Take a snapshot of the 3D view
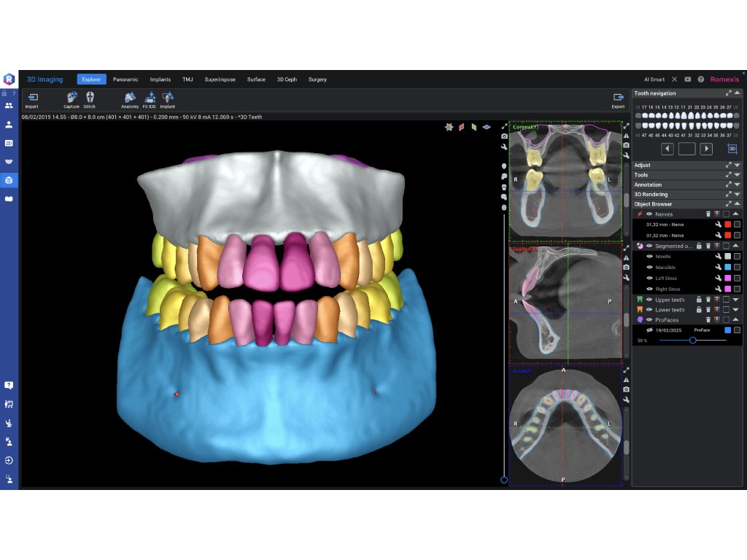Screen dimensions: 747x560 pyautogui.click(x=504, y=136)
